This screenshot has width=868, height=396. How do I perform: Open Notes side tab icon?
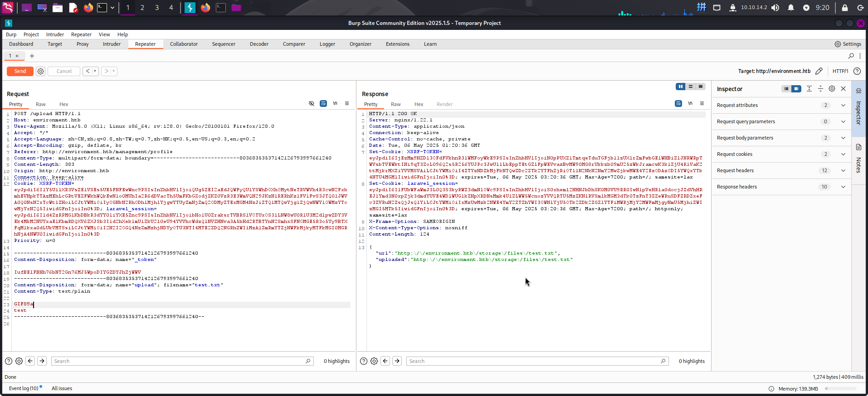858,147
